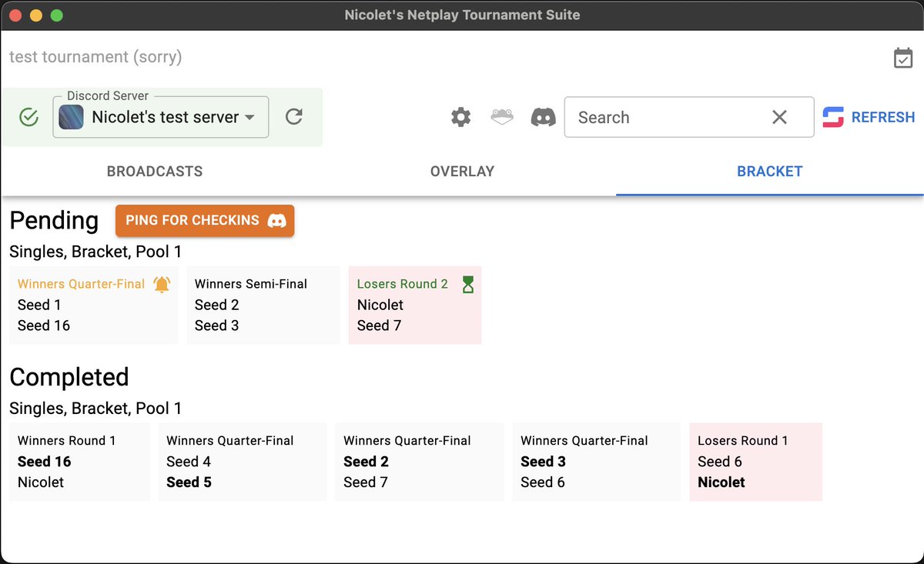Click 'Seed 3' in pending Winners Semi-Final
This screenshot has width=924, height=564.
[217, 325]
